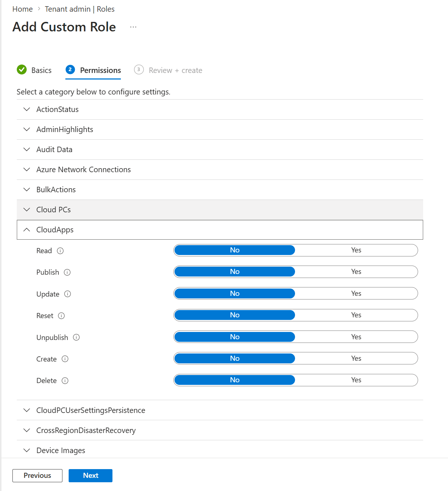Expand the Azure Network Connections category
448x491 pixels.
(x=83, y=170)
